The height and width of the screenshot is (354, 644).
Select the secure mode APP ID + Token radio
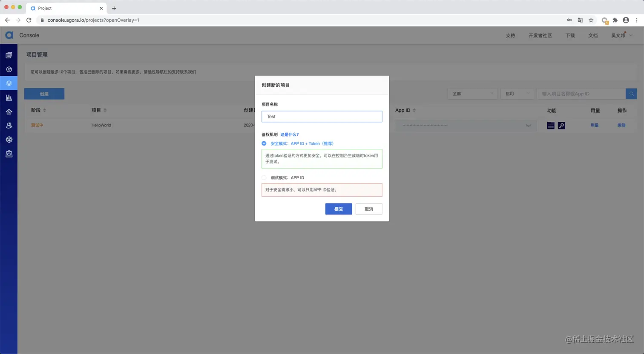[264, 143]
